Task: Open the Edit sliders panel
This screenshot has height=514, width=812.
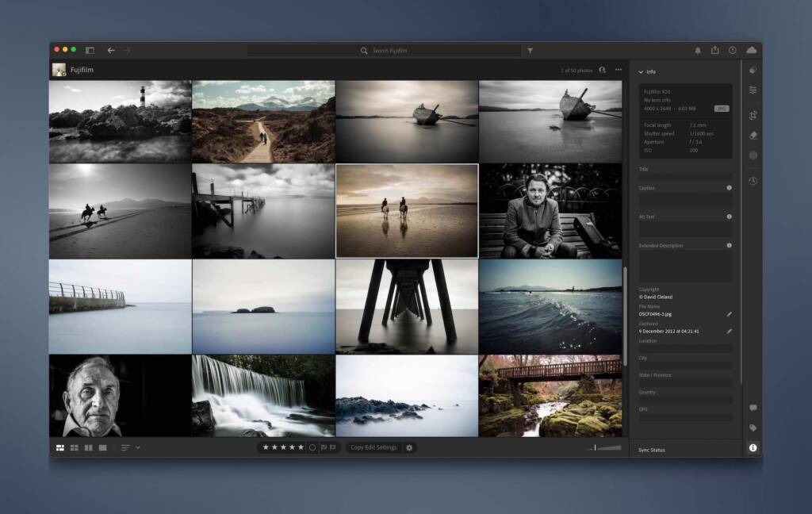Action: pos(753,90)
